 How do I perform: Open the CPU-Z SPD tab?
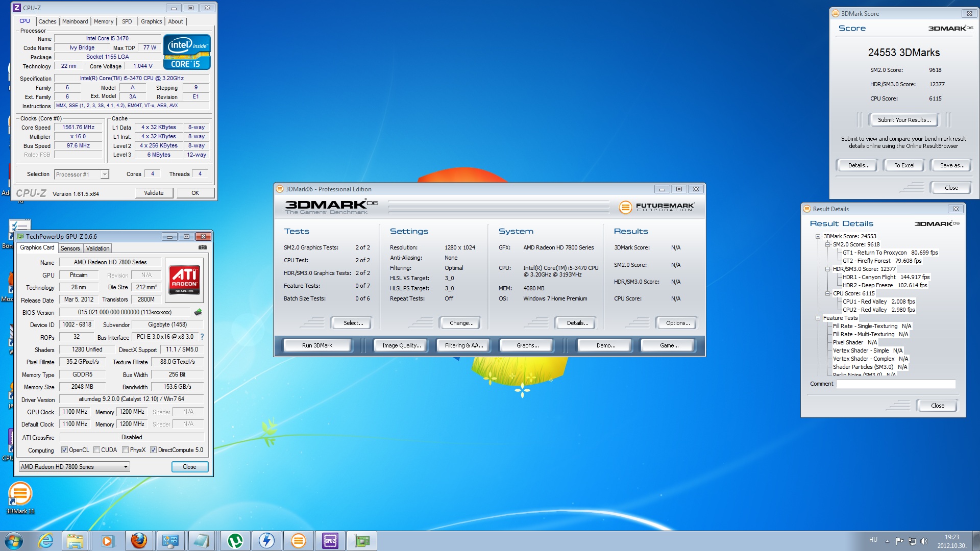(x=127, y=21)
